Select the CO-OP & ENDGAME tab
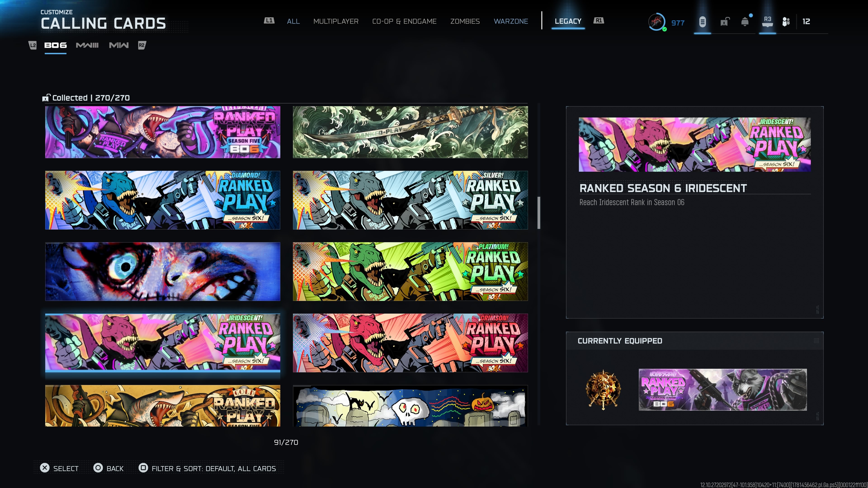Viewport: 868px width, 488px height. tap(404, 21)
